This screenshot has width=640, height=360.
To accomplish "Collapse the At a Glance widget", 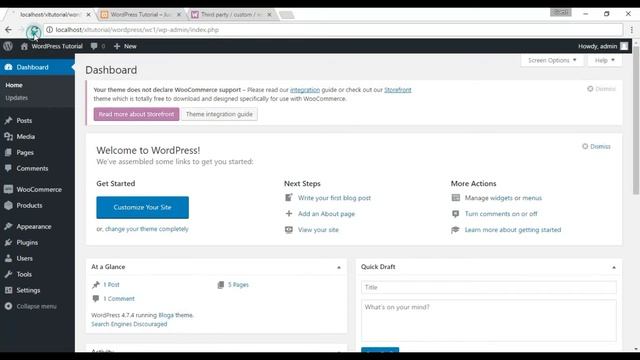I will [339, 267].
